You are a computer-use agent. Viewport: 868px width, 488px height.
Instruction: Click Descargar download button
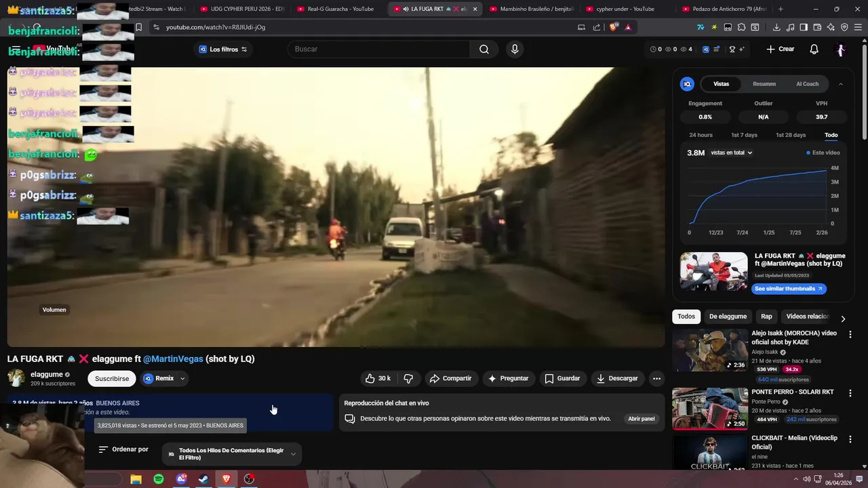[x=617, y=378]
